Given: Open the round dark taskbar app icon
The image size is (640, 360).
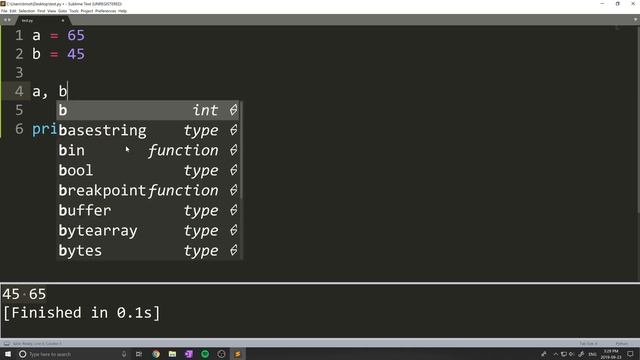Looking at the screenshot, I should [221, 354].
